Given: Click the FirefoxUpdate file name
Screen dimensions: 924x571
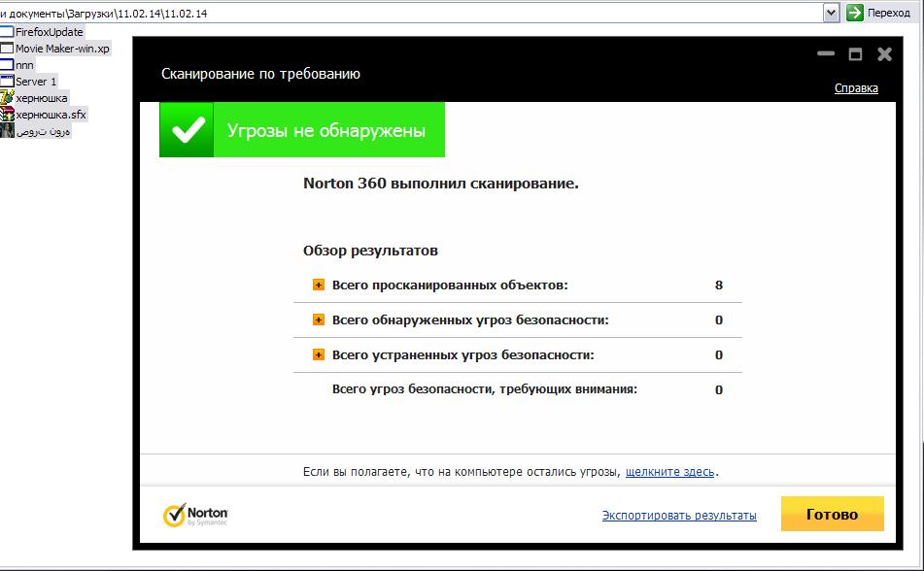Looking at the screenshot, I should (x=50, y=32).
